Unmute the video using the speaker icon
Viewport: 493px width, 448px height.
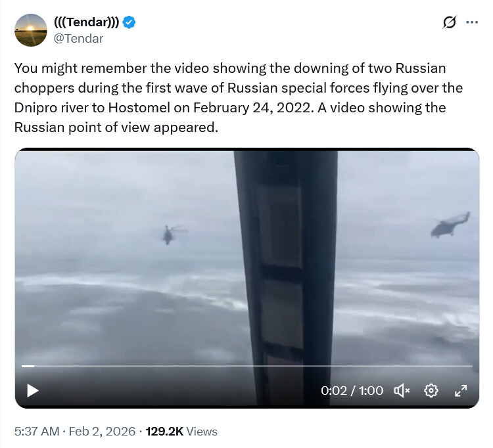point(402,391)
